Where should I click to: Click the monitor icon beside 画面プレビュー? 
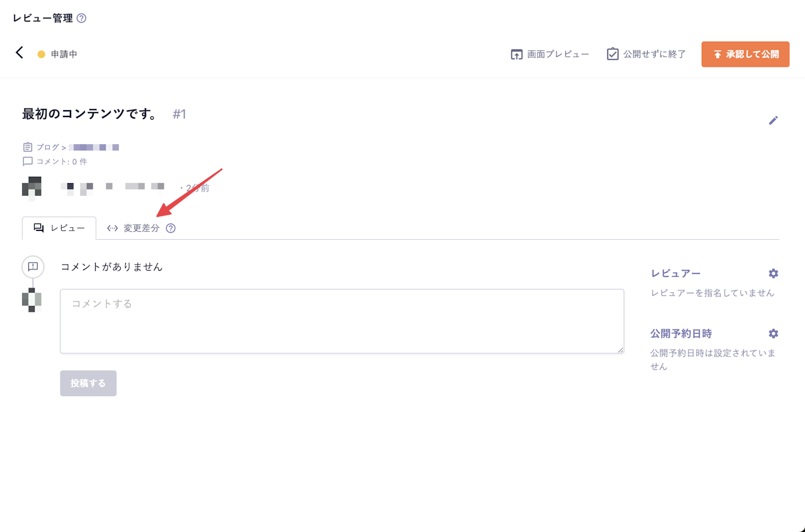tap(515, 54)
